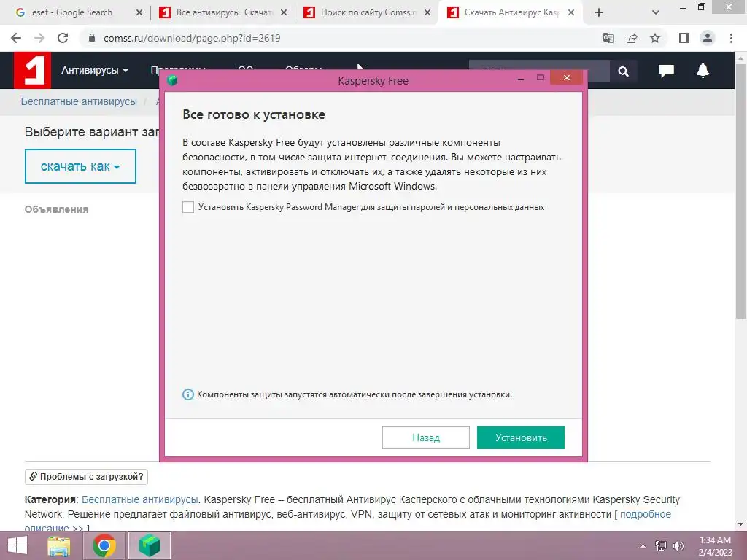The width and height of the screenshot is (747, 560).
Task: Switch to the Поиск по сайту Comss tab
Action: [368, 12]
